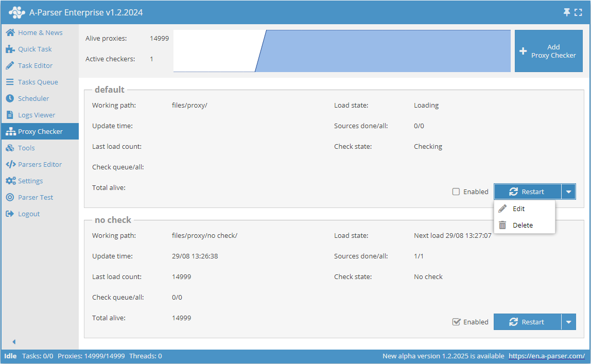The height and width of the screenshot is (364, 591).
Task: Click the pin icon in the title bar
Action: coord(566,12)
